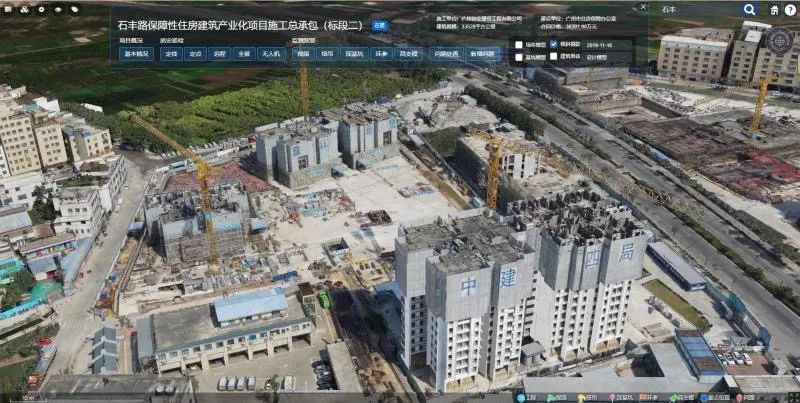The image size is (800, 403).
Task: Click the compass navigation control
Action: 779,40
